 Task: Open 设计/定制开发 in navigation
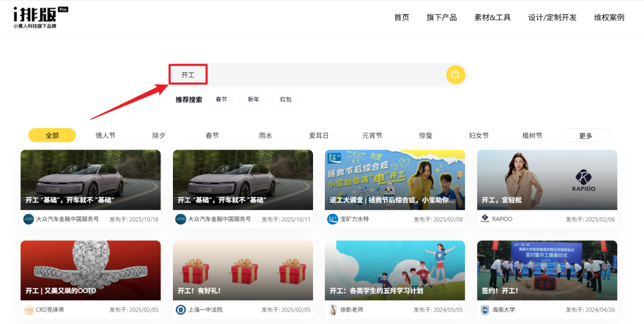[552, 17]
